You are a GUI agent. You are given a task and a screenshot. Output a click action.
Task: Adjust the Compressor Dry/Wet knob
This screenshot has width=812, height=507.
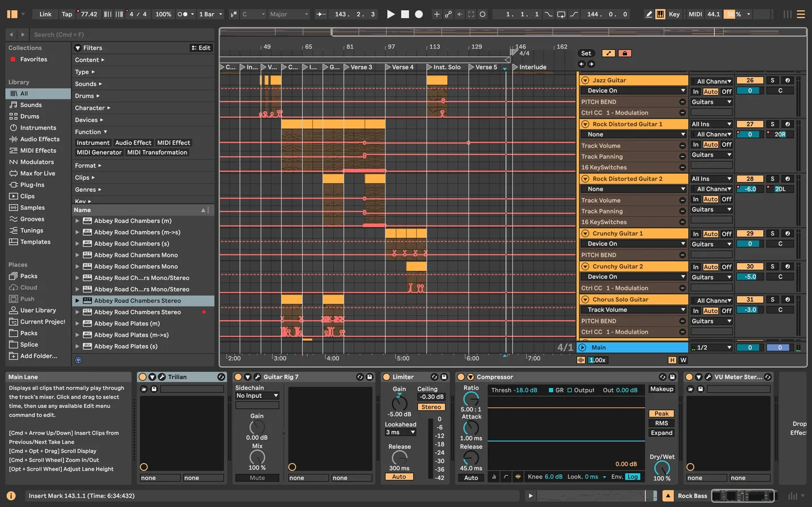pyautogui.click(x=662, y=468)
